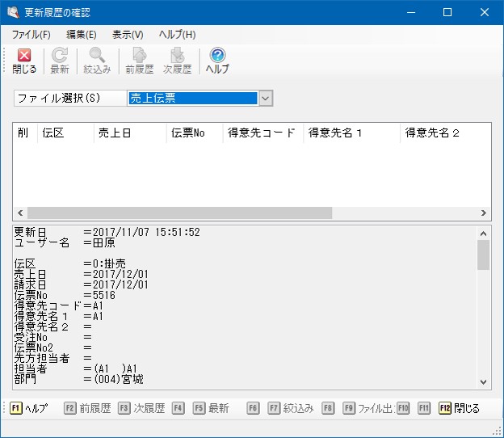
Task: Open the ヘルプ(H) menu
Action: 177,35
